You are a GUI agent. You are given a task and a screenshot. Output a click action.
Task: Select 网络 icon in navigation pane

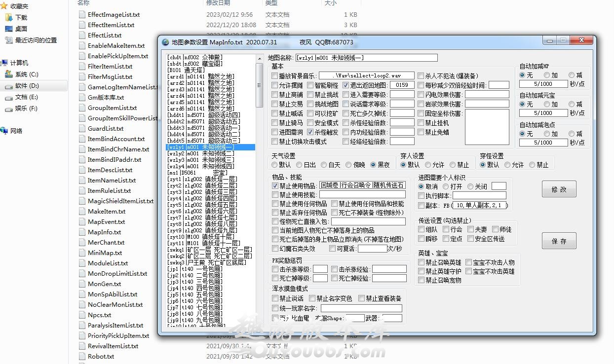coord(4,131)
